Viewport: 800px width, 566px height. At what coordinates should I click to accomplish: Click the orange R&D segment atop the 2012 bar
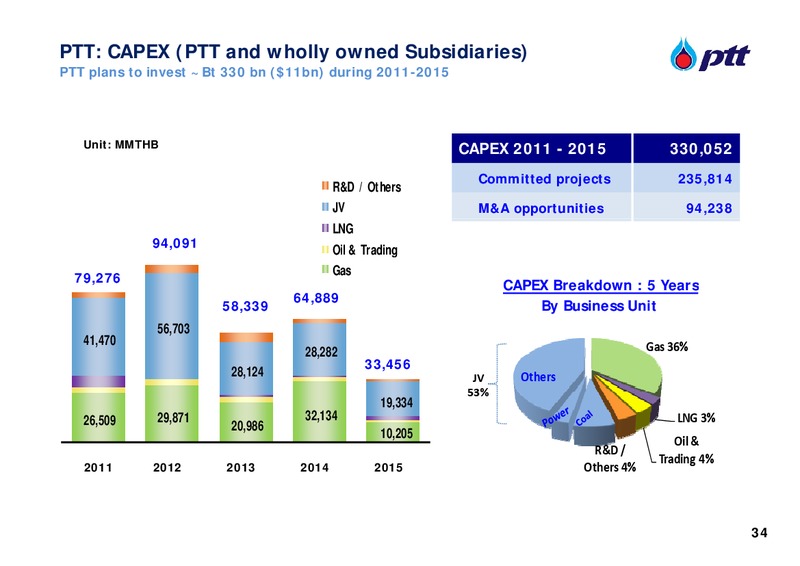tap(171, 269)
